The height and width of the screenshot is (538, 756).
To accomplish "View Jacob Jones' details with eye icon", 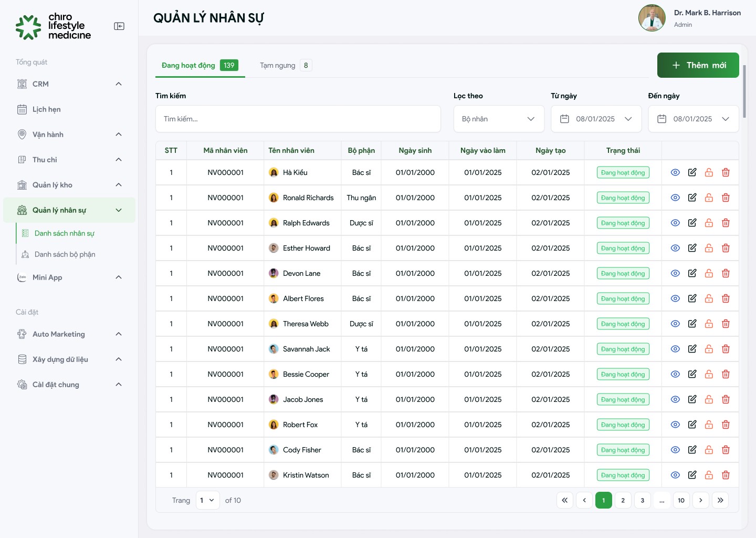I will click(x=675, y=399).
